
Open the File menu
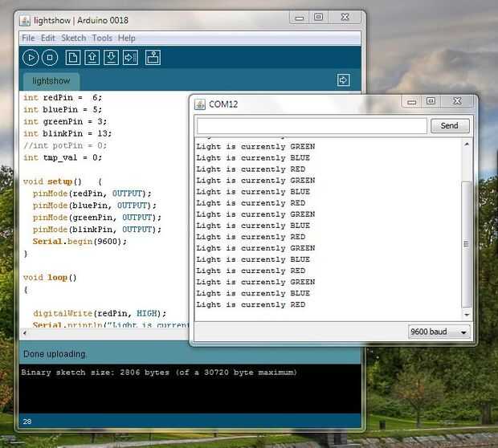point(28,38)
